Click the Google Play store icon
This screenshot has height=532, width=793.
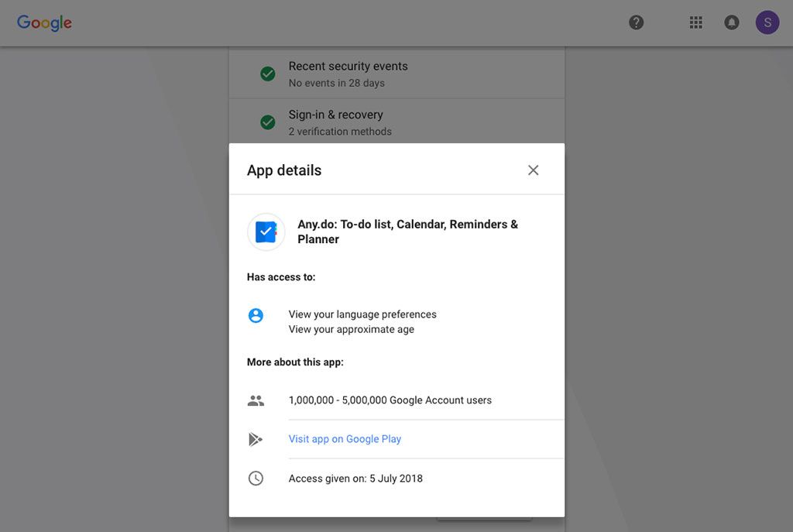pyautogui.click(x=256, y=439)
